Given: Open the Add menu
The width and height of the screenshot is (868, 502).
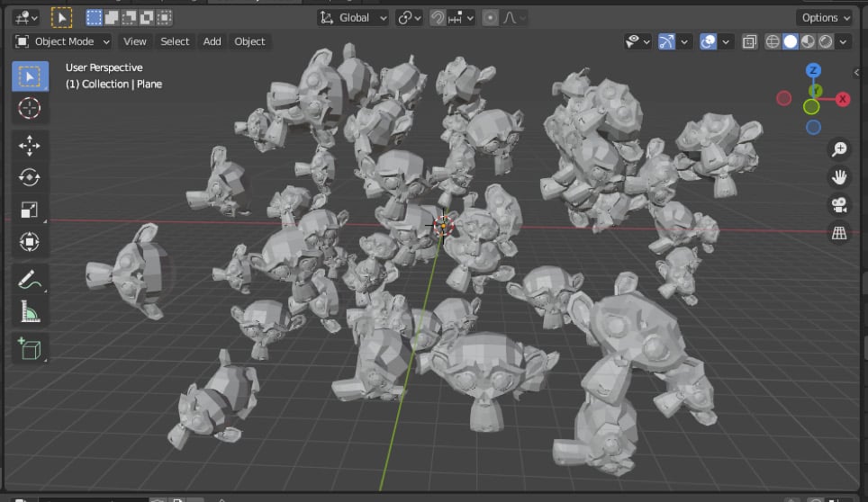Looking at the screenshot, I should click(x=212, y=41).
